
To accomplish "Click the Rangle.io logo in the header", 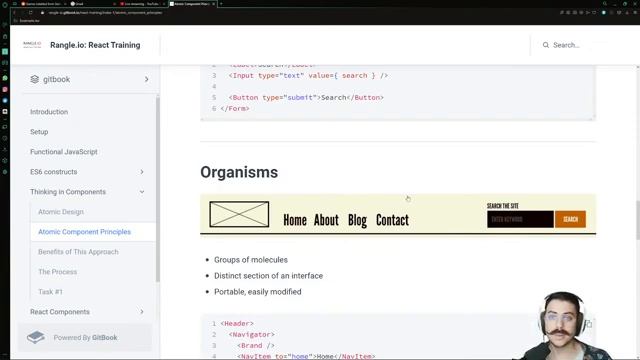I will (32, 44).
